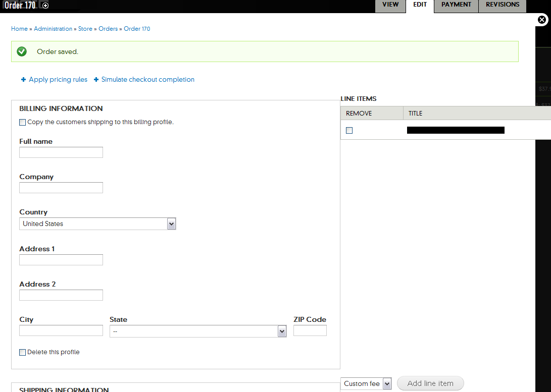Click the Apply pricing rules link
The width and height of the screenshot is (551, 392).
pyautogui.click(x=58, y=79)
